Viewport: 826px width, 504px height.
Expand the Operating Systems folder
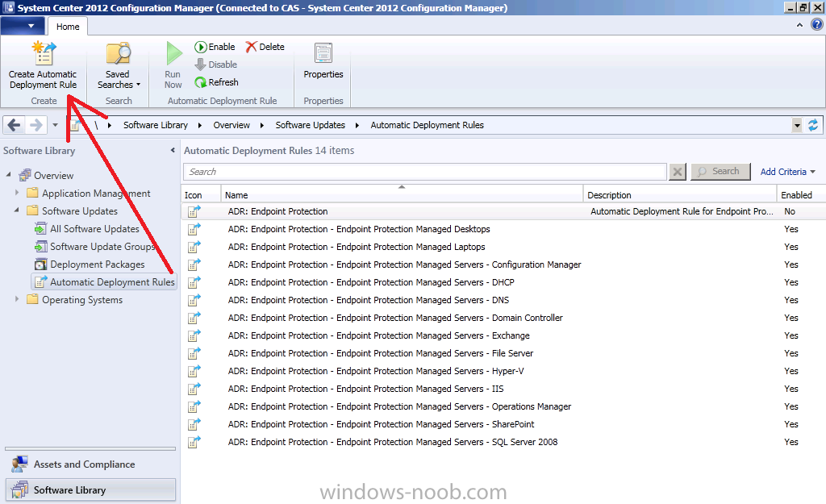pos(17,299)
